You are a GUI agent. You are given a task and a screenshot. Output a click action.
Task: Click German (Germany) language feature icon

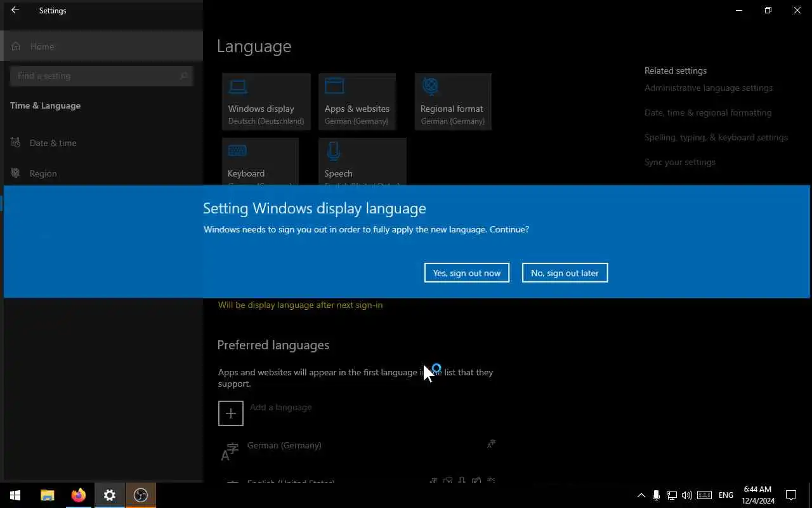pos(491,444)
